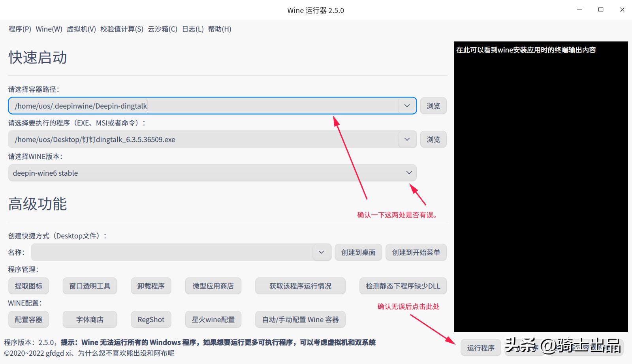Open the 配置容器 container configuration
The height and width of the screenshot is (364, 632).
tap(28, 319)
